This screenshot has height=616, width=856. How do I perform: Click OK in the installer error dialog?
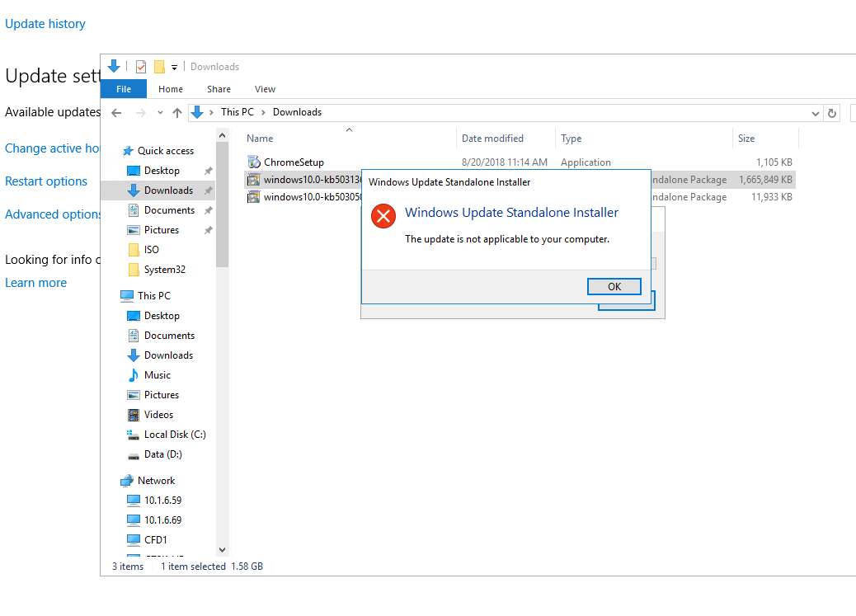tap(614, 287)
